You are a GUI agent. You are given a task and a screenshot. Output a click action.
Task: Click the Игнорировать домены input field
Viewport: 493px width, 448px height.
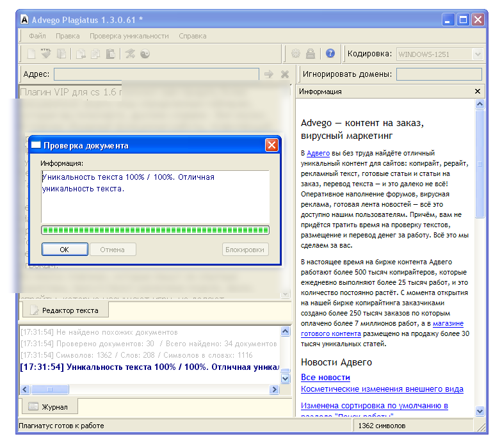[439, 74]
